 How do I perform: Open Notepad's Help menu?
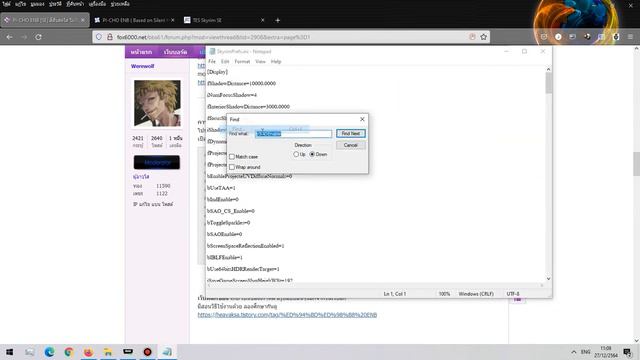[x=276, y=62]
